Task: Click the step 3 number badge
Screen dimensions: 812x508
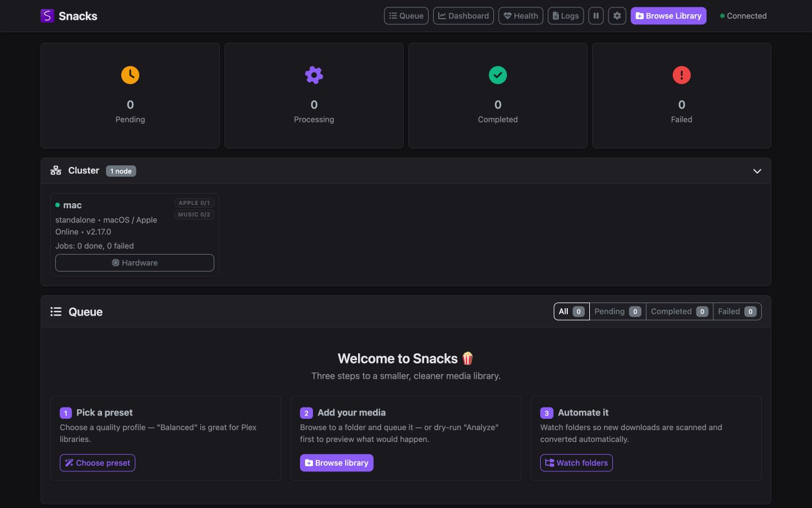Action: pos(546,413)
